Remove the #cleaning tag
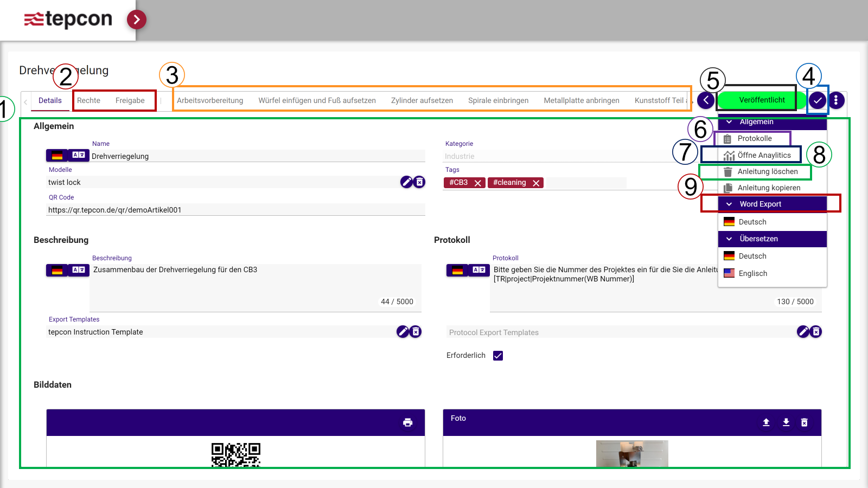 [x=536, y=183]
